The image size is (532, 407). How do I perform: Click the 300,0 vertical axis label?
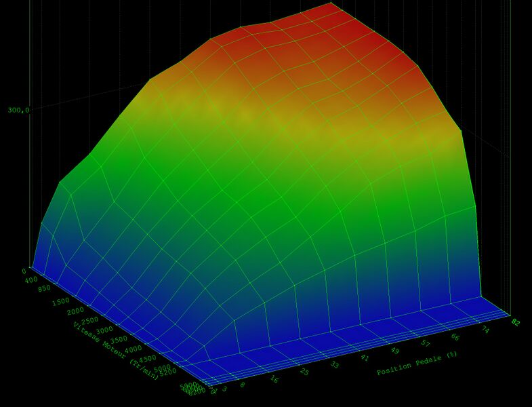[18, 110]
